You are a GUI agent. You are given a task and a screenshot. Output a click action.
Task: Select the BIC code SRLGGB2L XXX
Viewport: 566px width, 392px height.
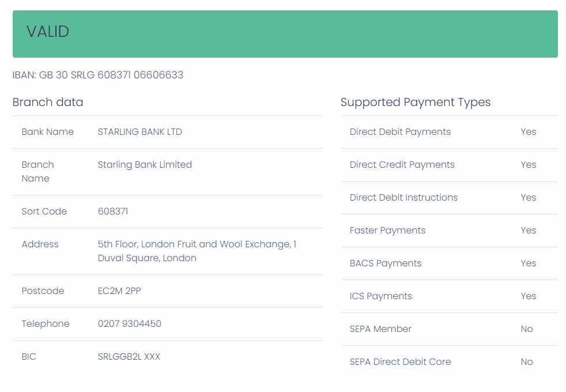coord(129,357)
